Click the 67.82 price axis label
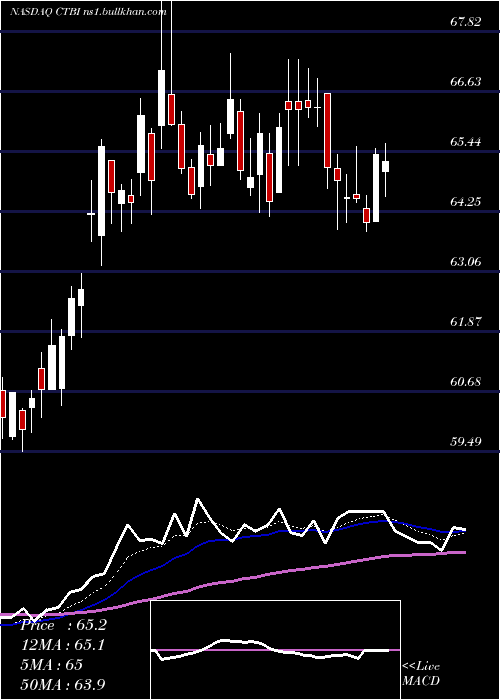Image resolution: width=500 pixels, height=700 pixels. (466, 22)
